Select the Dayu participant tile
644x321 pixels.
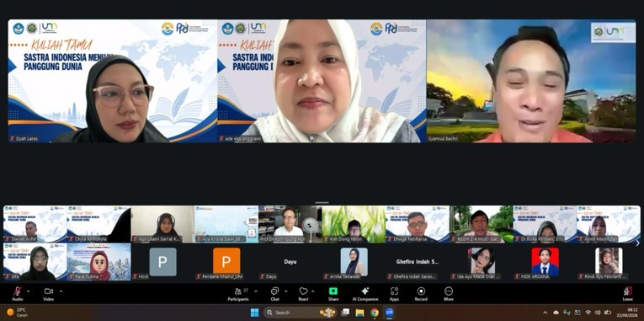(290, 262)
